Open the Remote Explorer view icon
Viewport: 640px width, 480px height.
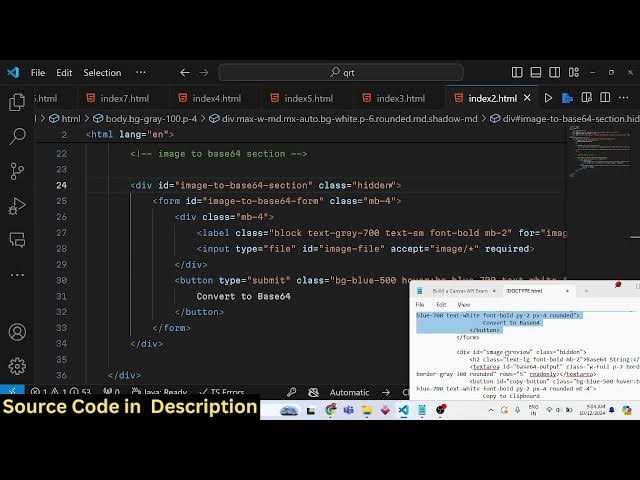(x=17, y=240)
